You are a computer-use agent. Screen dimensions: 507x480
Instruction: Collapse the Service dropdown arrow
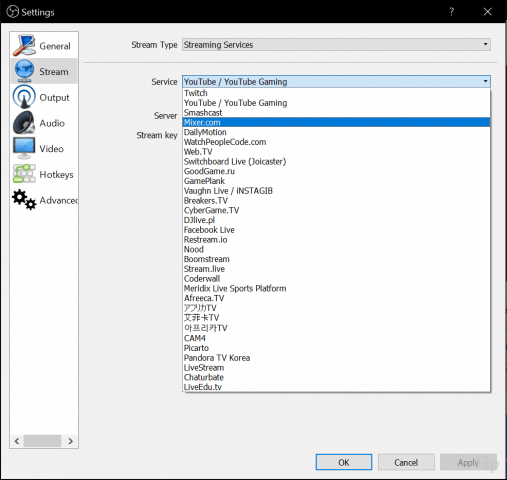pos(485,81)
